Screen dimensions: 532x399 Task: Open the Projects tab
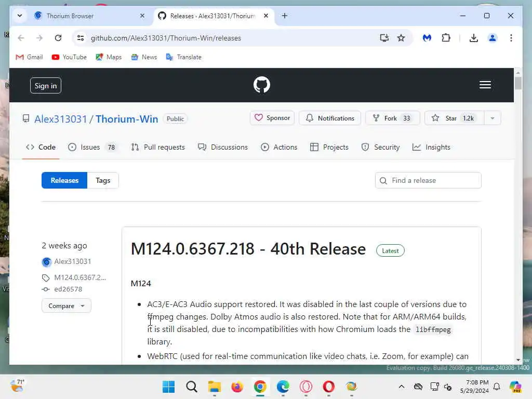point(329,147)
